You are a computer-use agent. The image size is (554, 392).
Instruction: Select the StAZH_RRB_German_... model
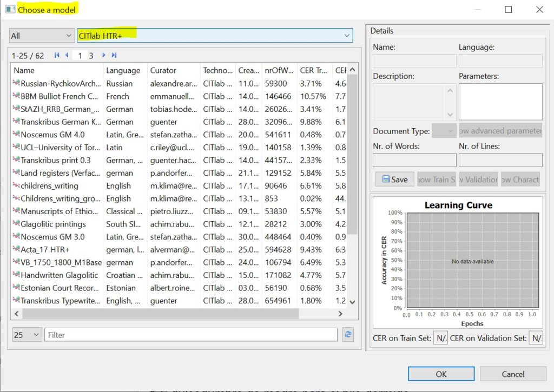coord(179,109)
